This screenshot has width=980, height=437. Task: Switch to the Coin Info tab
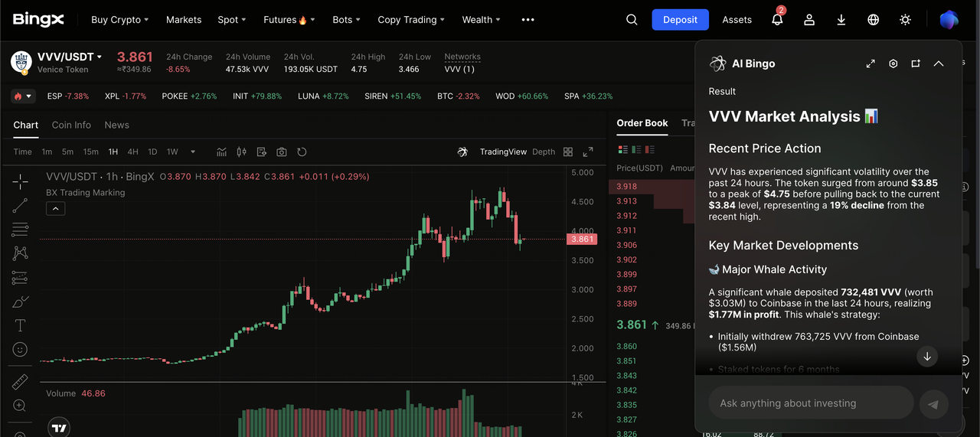point(71,125)
